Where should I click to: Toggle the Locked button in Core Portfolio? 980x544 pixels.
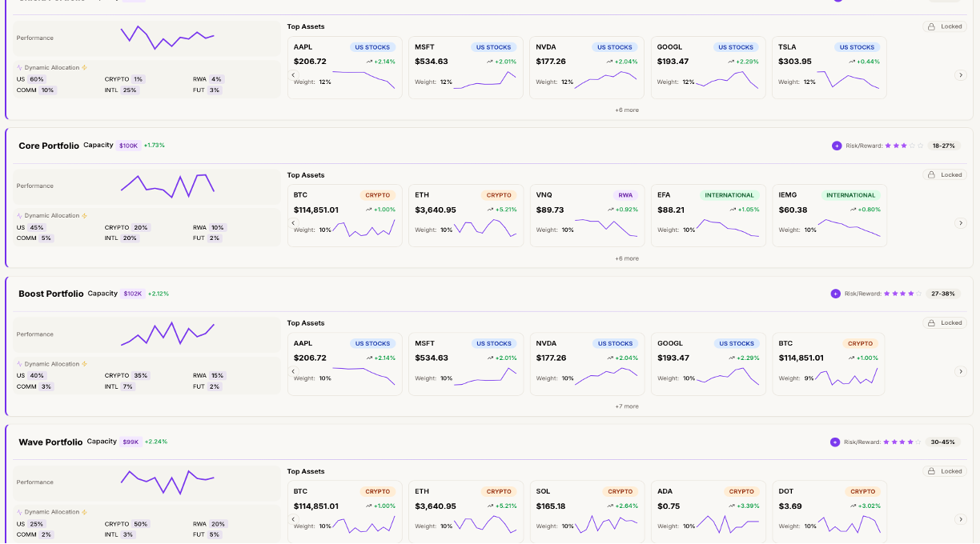click(x=945, y=174)
